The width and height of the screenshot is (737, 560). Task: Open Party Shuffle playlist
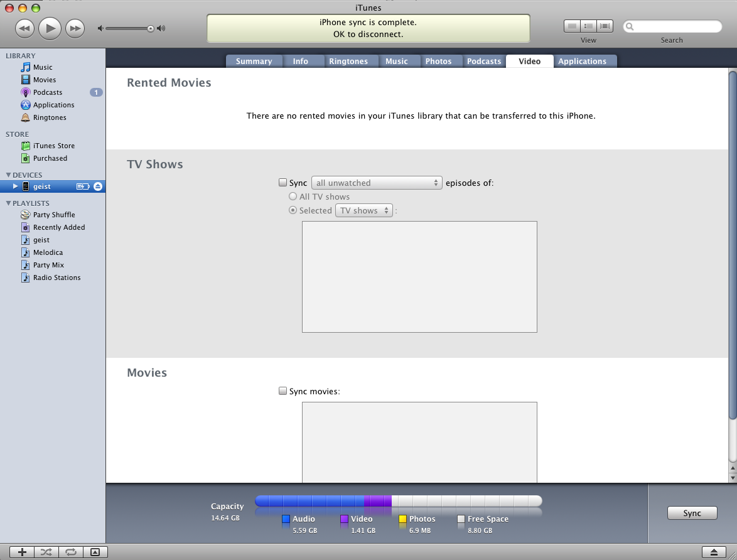[53, 215]
